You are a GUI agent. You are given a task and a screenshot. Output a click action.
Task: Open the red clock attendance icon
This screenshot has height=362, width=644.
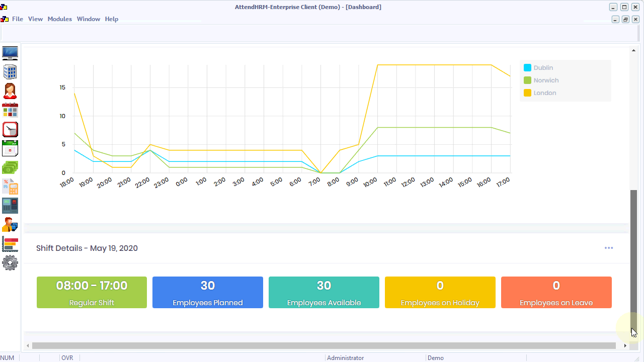click(x=10, y=129)
